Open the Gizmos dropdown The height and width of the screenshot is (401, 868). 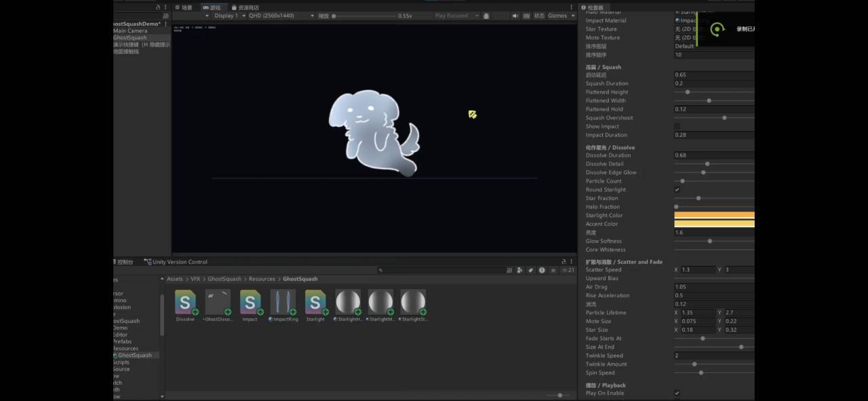pyautogui.click(x=561, y=16)
